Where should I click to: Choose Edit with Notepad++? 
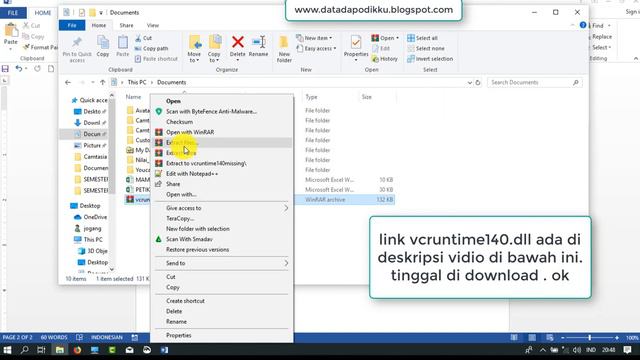pyautogui.click(x=192, y=173)
